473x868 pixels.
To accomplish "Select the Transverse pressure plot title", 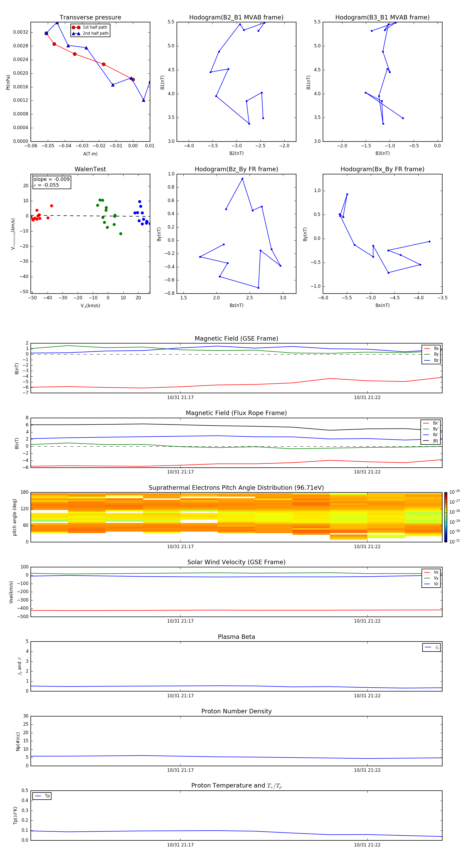I will tap(90, 18).
